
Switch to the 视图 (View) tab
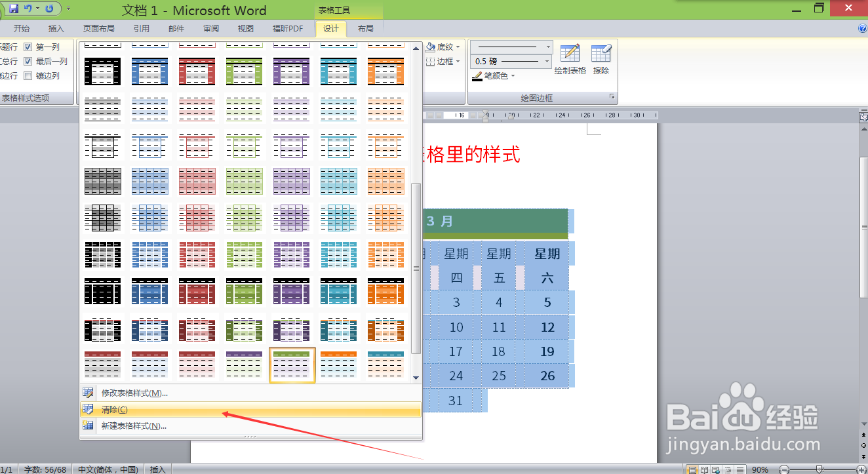click(246, 29)
